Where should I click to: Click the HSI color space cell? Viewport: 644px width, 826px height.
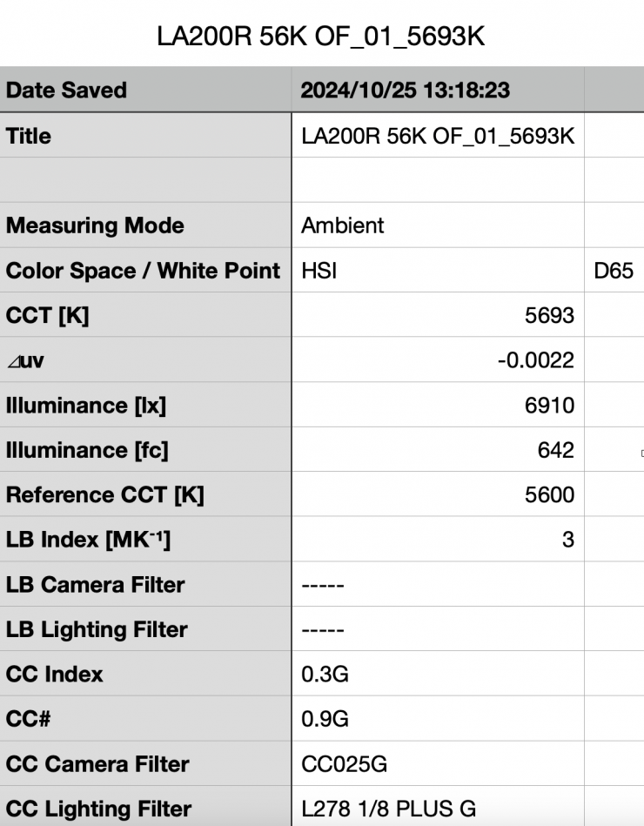click(x=438, y=271)
